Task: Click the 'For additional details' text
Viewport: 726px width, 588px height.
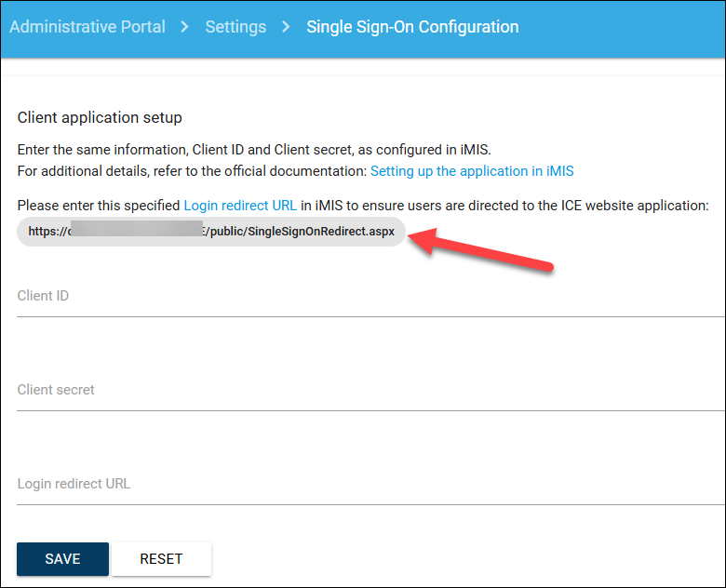Action: tap(192, 171)
